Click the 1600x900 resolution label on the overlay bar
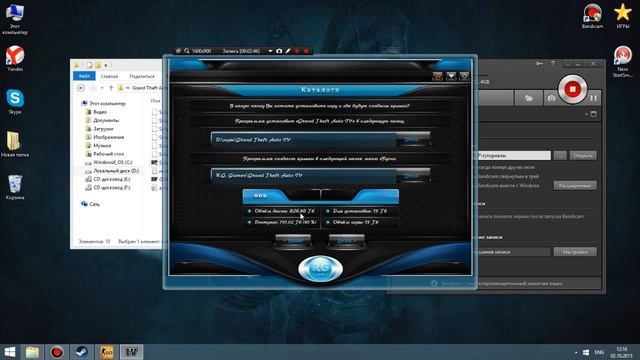 (202, 51)
